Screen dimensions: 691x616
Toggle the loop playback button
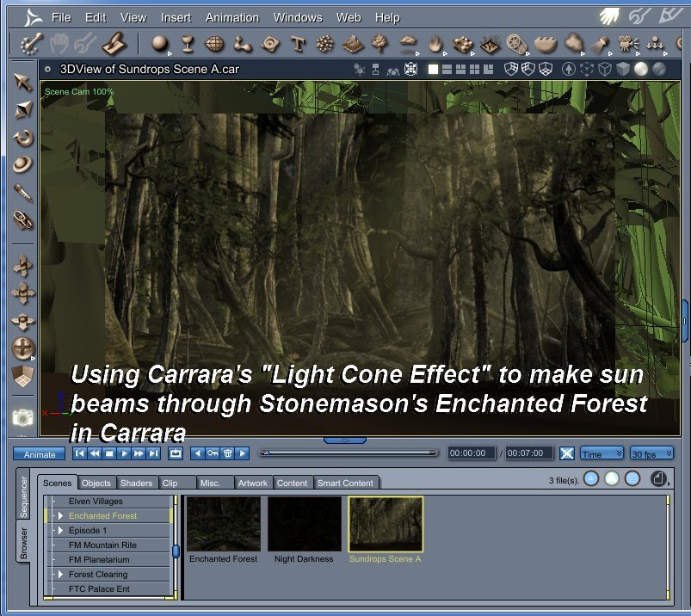[x=176, y=453]
